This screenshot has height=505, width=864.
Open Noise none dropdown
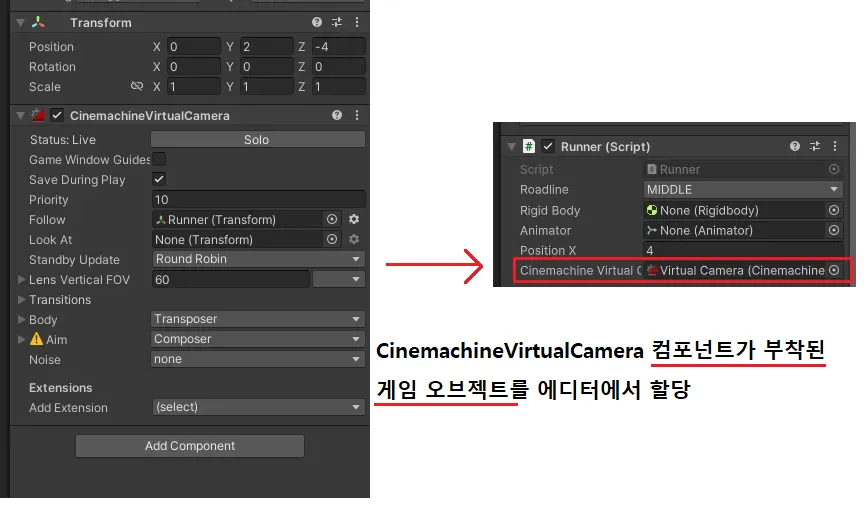click(x=257, y=359)
